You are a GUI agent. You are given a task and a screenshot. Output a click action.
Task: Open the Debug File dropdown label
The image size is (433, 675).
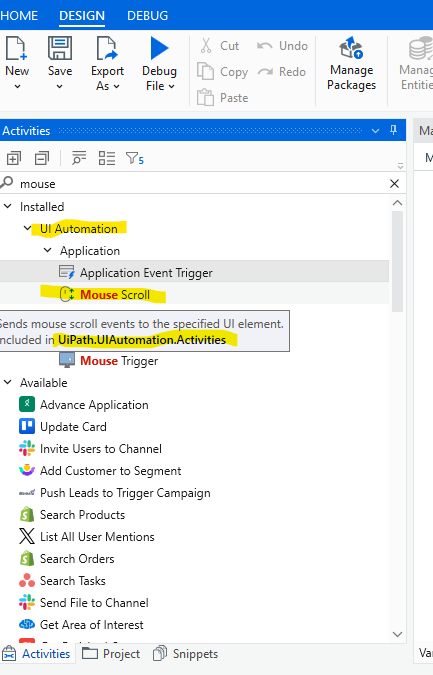160,86
